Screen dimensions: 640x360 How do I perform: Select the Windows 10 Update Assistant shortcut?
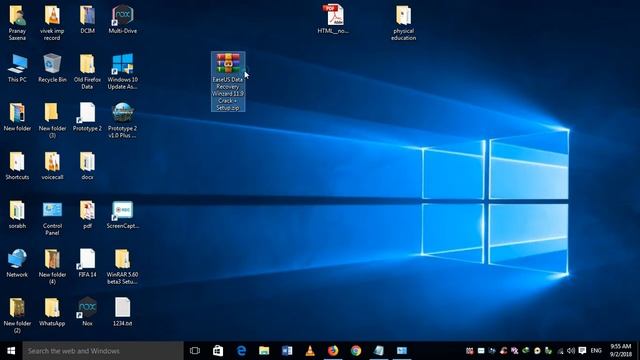(122, 71)
